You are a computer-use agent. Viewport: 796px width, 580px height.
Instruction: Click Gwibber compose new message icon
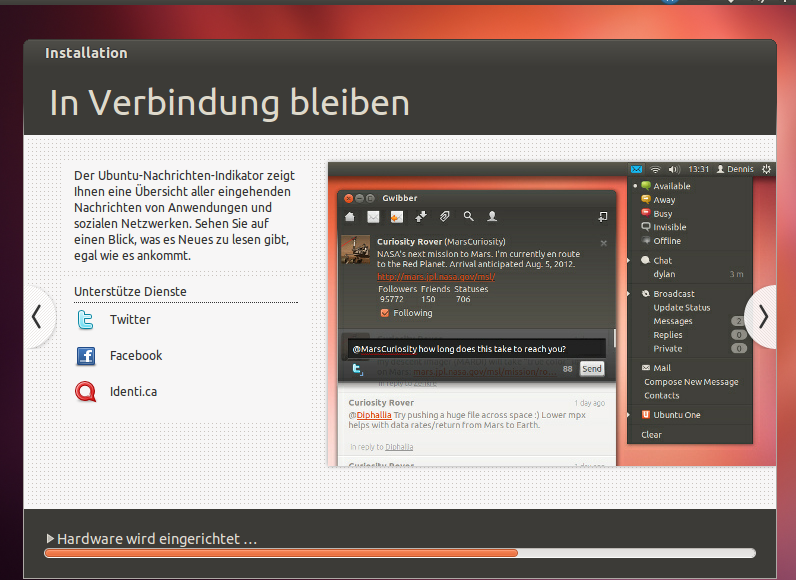pos(603,217)
